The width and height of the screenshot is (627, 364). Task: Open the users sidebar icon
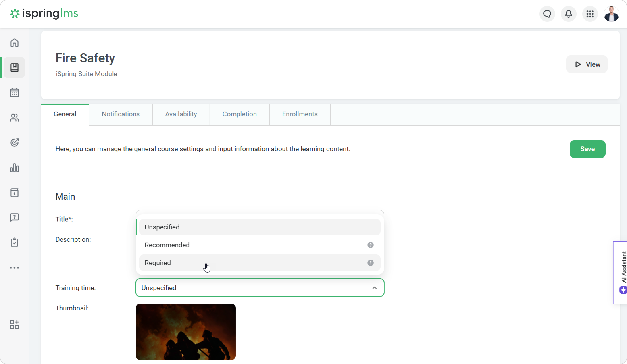pyautogui.click(x=14, y=118)
